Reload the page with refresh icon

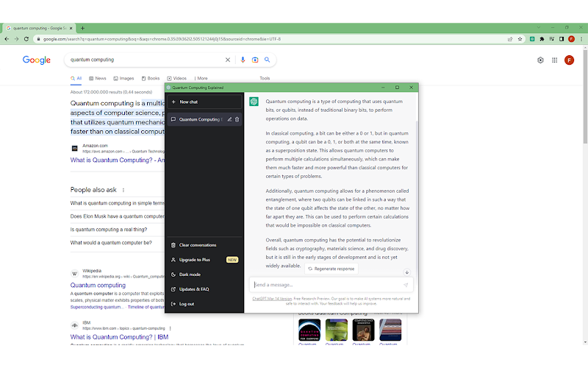point(26,39)
